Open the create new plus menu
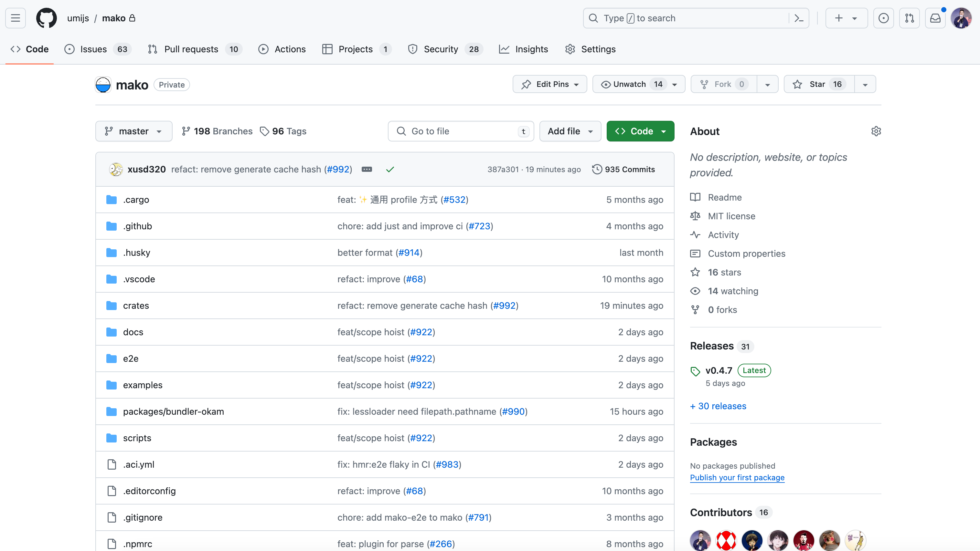 846,18
